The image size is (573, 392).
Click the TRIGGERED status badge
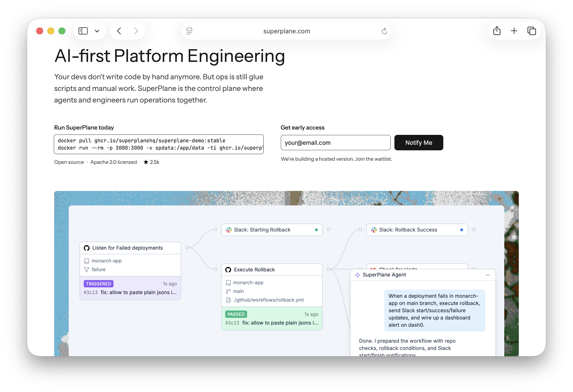click(98, 284)
